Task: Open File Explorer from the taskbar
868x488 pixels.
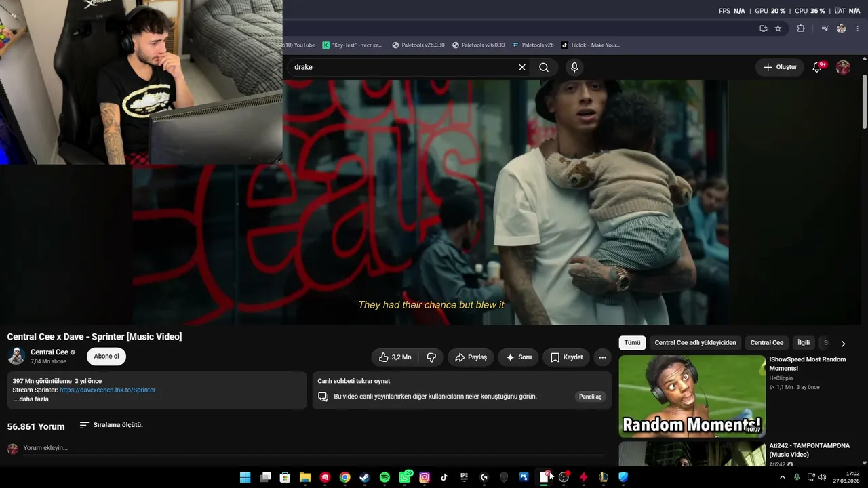Action: 305,477
